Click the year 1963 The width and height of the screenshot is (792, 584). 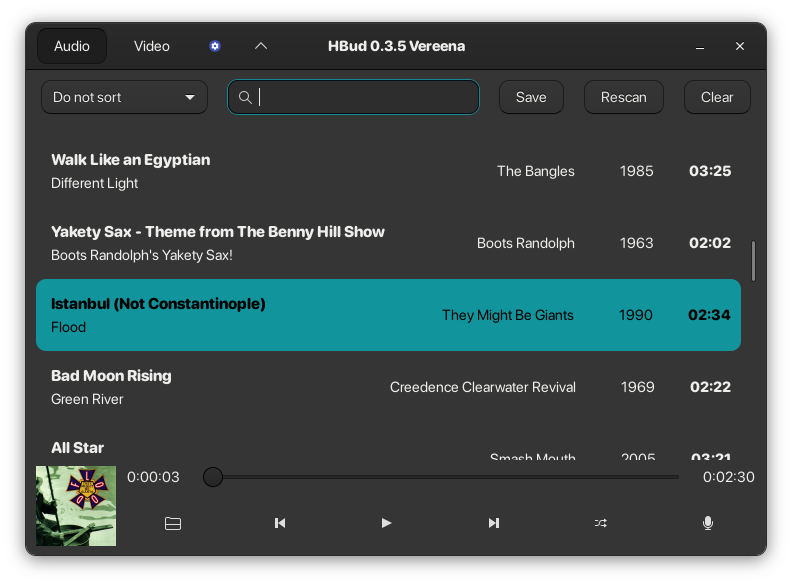(636, 243)
